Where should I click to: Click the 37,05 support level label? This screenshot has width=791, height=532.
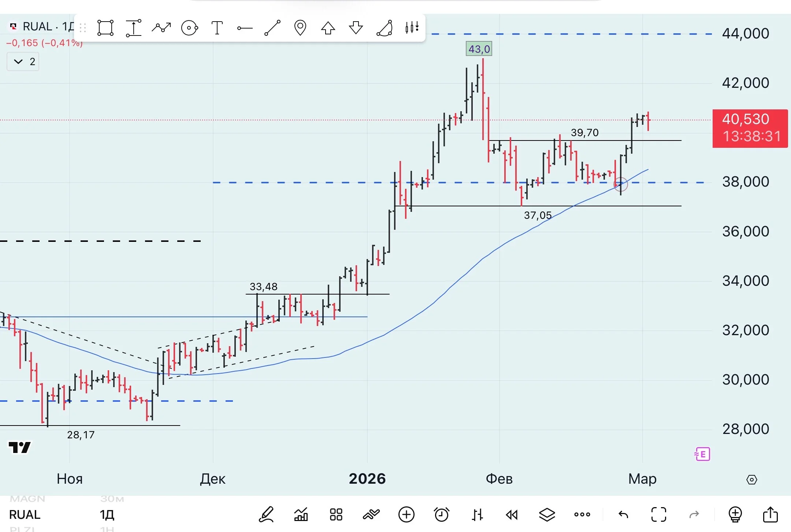coord(538,215)
